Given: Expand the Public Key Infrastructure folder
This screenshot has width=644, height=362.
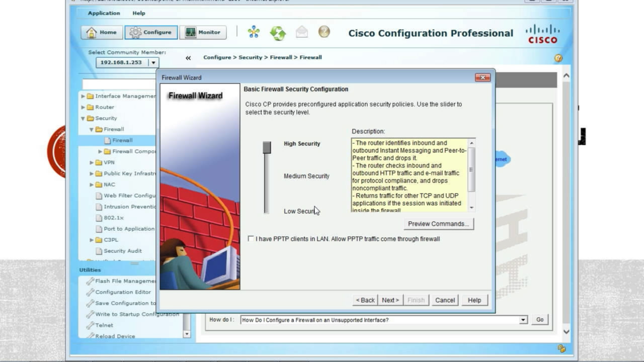Looking at the screenshot, I should [x=92, y=173].
